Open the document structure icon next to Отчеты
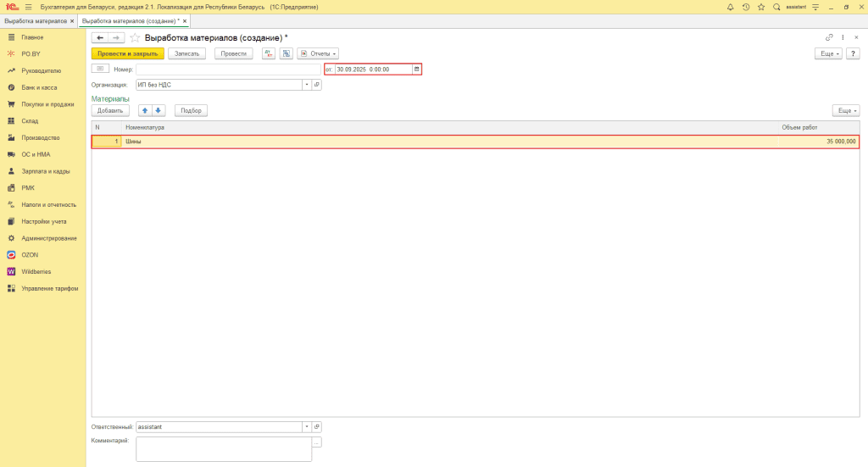 [x=287, y=53]
